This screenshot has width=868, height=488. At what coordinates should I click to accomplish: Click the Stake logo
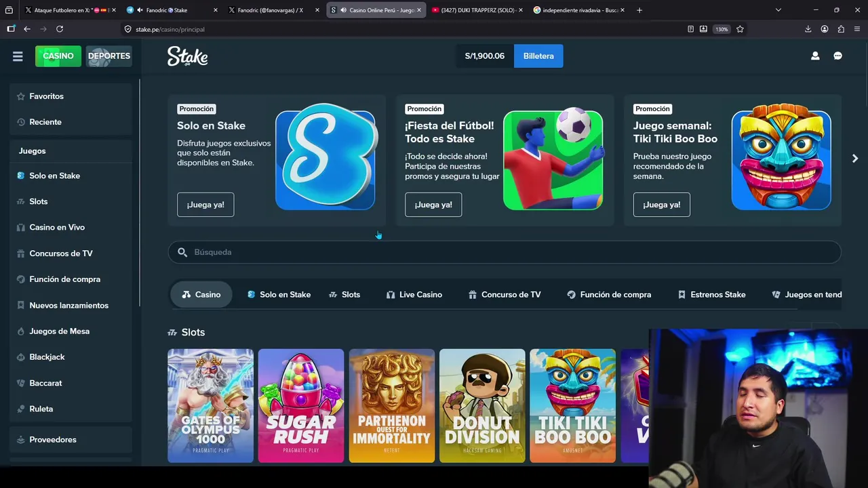pos(187,56)
